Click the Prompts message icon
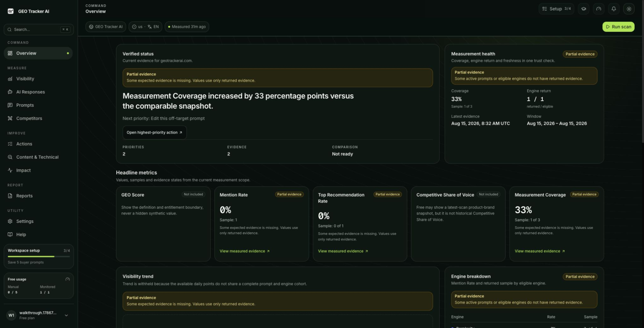This screenshot has width=644, height=328. coord(10,105)
